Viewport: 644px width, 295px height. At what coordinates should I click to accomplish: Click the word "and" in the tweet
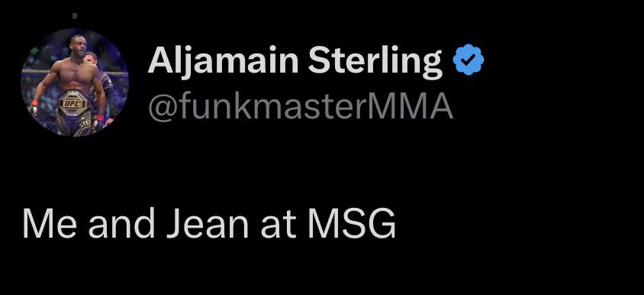click(x=121, y=224)
